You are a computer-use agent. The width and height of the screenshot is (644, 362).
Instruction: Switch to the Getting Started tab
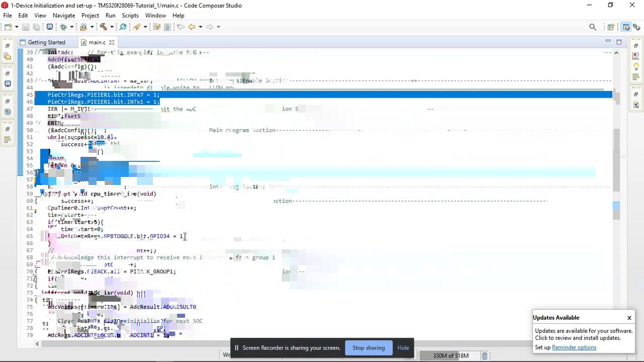click(46, 42)
